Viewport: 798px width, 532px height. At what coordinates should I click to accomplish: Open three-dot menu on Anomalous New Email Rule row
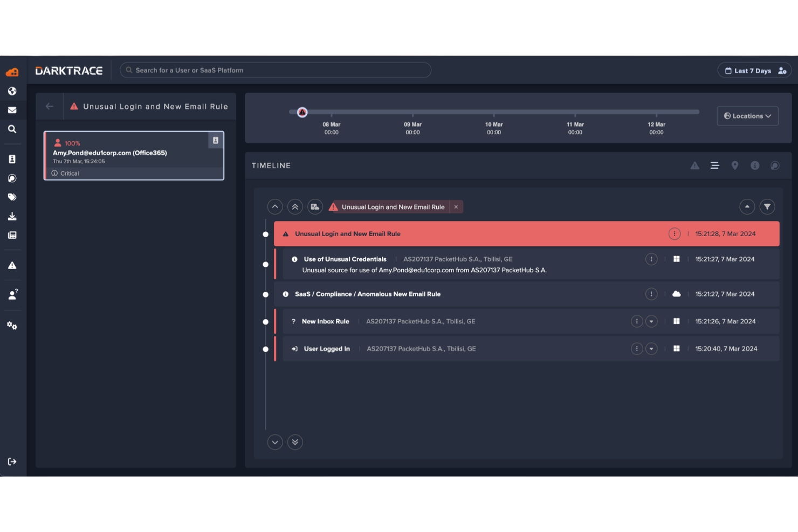(651, 294)
